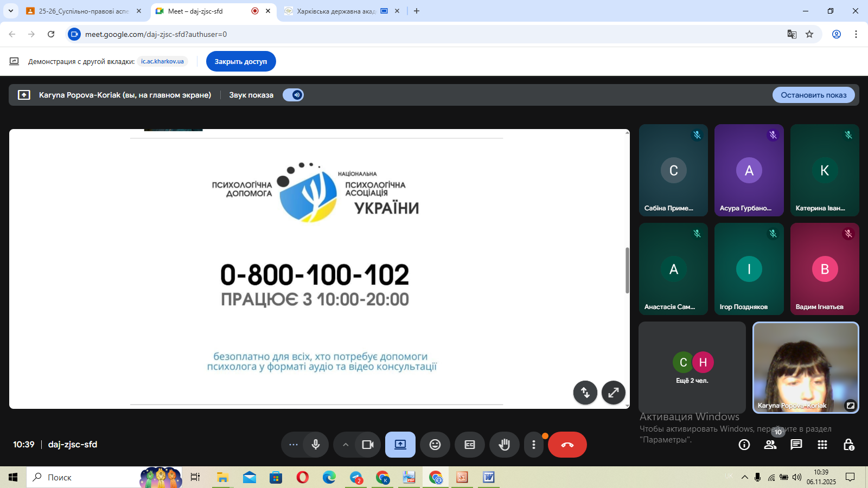
Task: Toggle the 'Звук показа' audio switch
Action: pyautogui.click(x=293, y=95)
